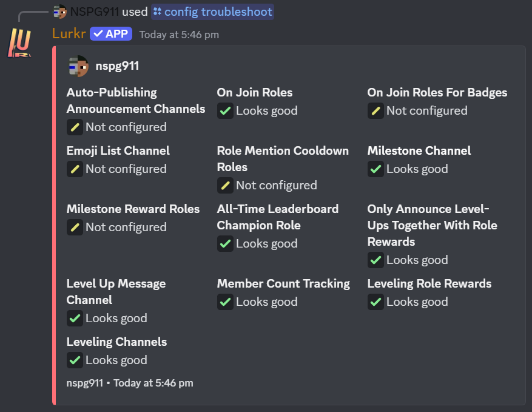The width and height of the screenshot is (532, 412).
Task: Click green check icon under On Join Roles
Action: [x=225, y=110]
